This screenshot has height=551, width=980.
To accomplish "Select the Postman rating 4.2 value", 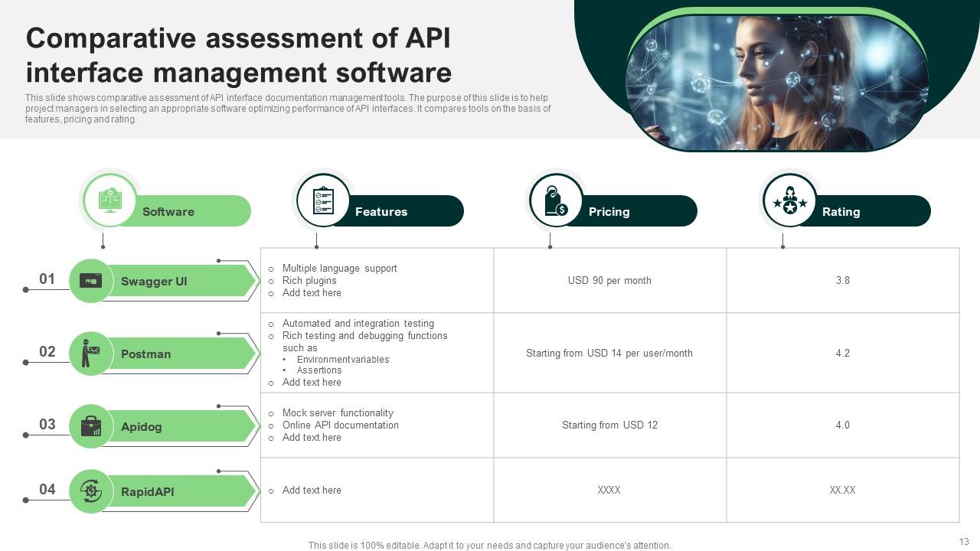I will 842,353.
